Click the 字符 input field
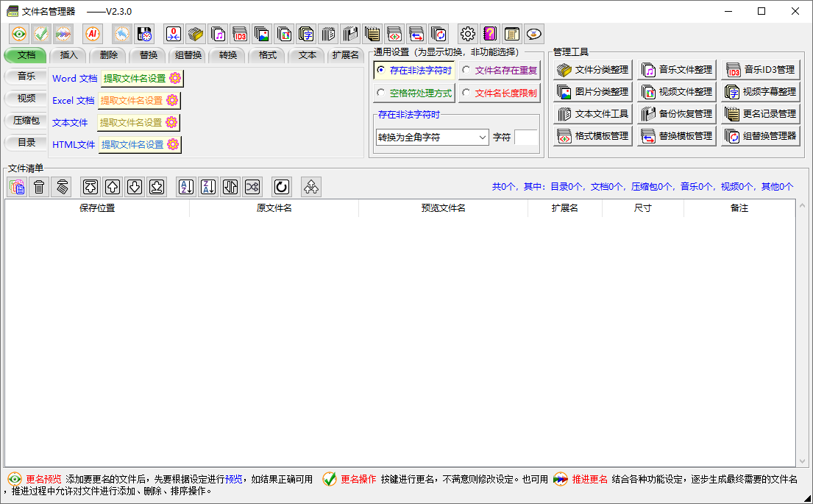This screenshot has height=504, width=813. [526, 137]
